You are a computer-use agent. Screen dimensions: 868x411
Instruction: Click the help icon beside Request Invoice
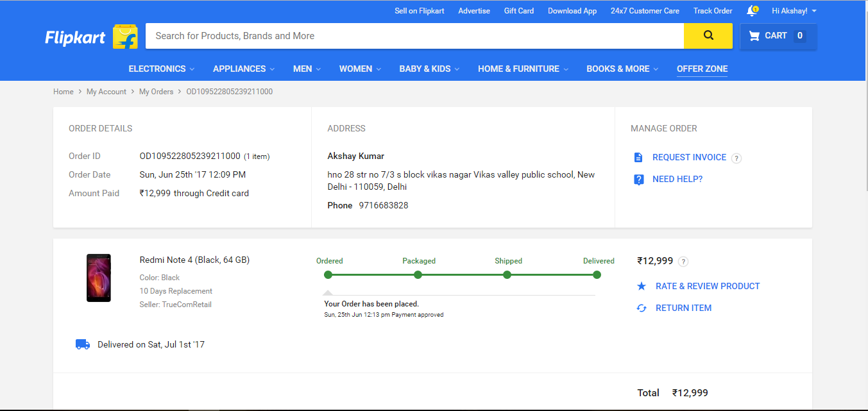tap(736, 158)
